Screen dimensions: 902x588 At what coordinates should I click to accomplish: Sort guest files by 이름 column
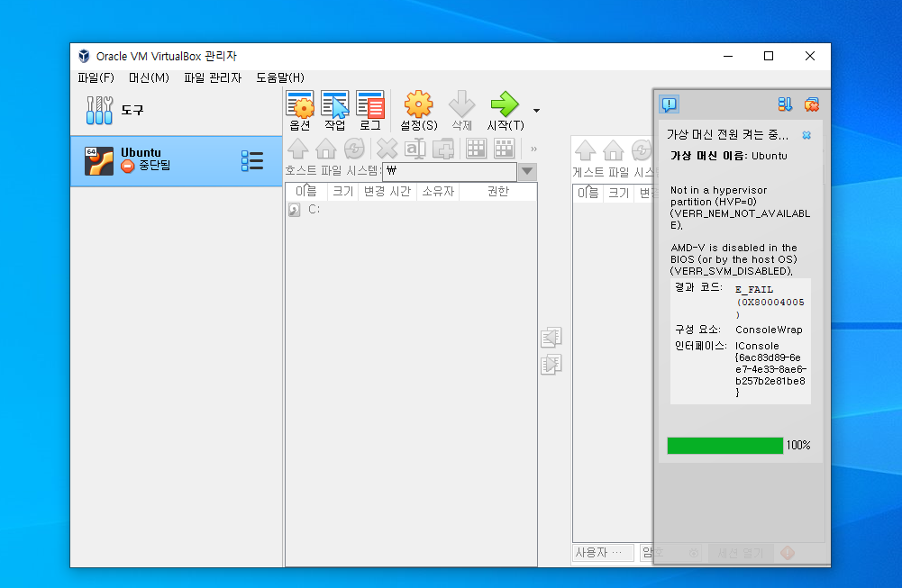coord(588,193)
